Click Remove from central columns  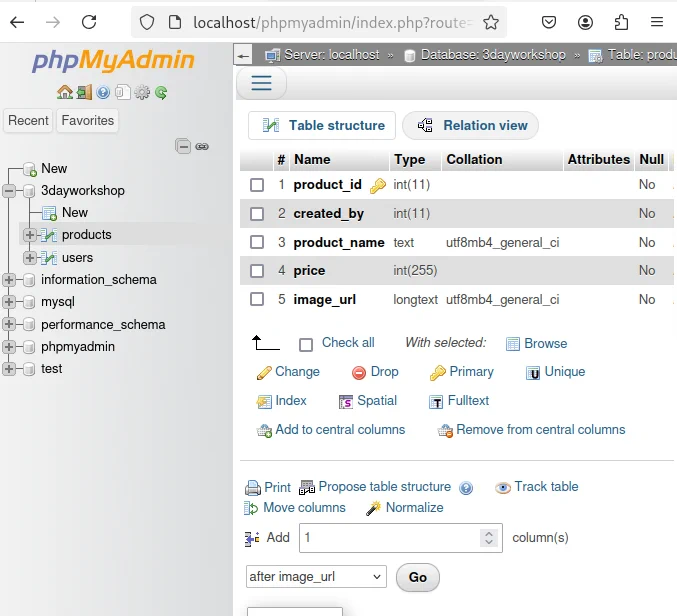[541, 430]
